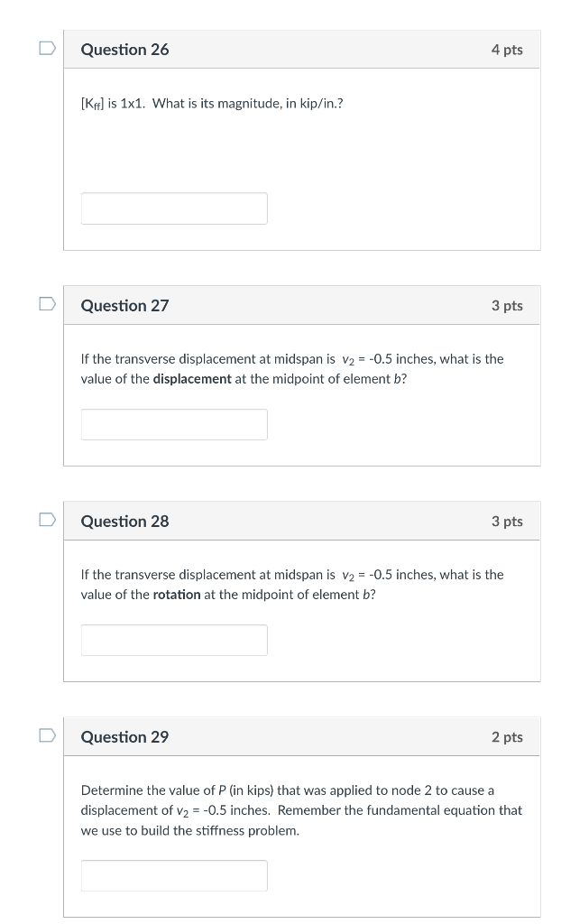Click the 3 pts label of Question 28
This screenshot has width=561, height=924.
[507, 521]
